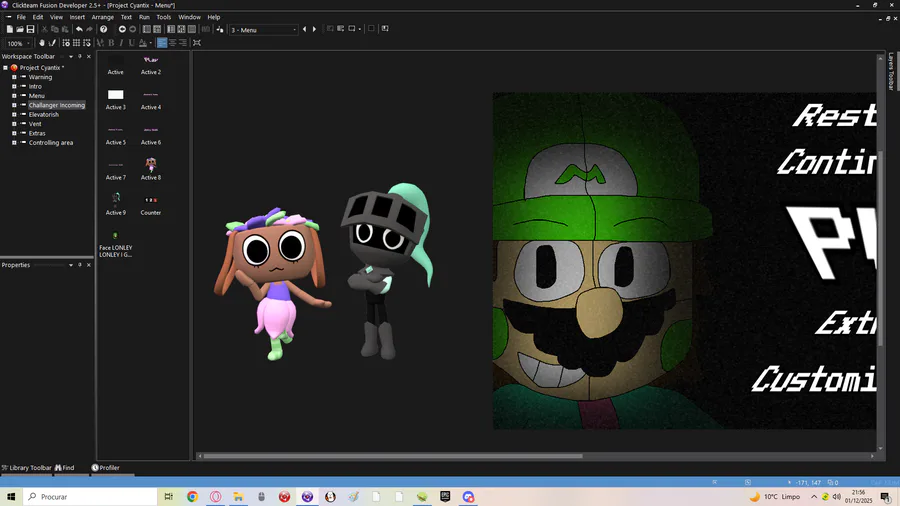The image size is (900, 506).
Task: Toggle the Properties panel pin
Action: 80,265
